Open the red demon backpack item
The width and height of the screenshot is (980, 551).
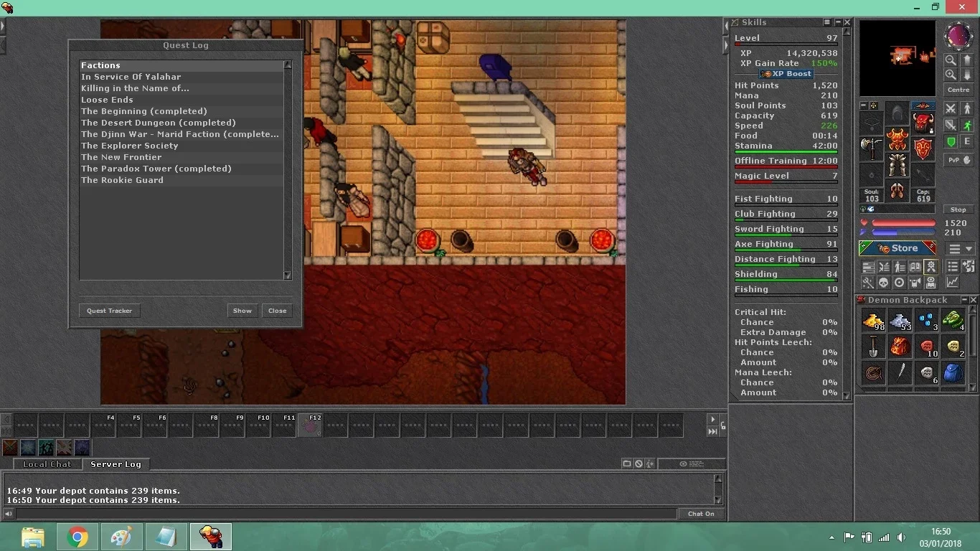pos(900,347)
